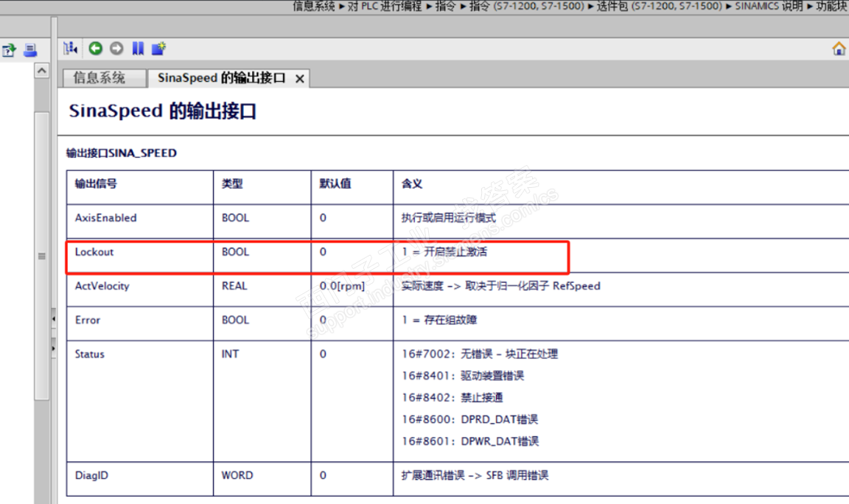This screenshot has height=504, width=849.
Task: Open bookmarks with the blue bookmark icon
Action: pyautogui.click(x=138, y=49)
